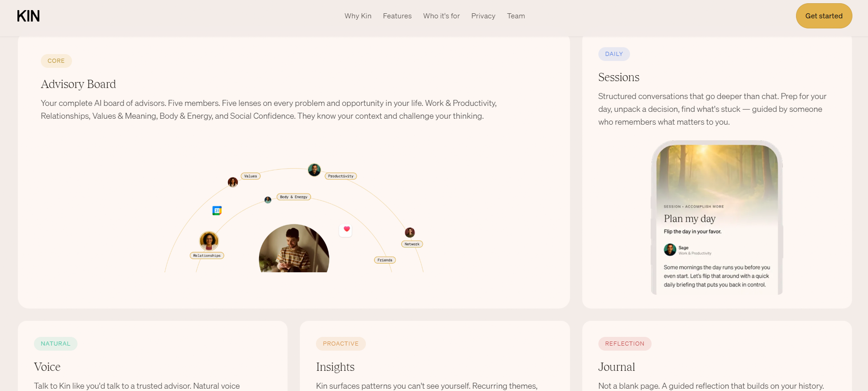868x391 pixels.
Task: Click the CORE badge on Advisory Board
Action: click(56, 61)
